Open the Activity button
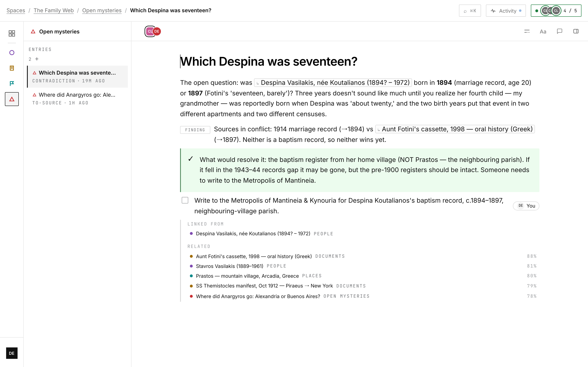 pyautogui.click(x=506, y=11)
